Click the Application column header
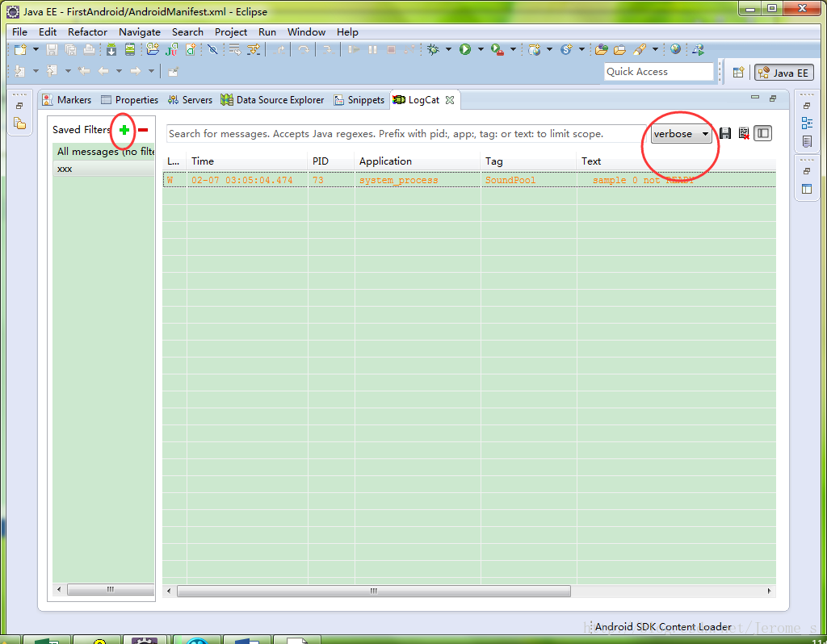This screenshot has height=644, width=827. pyautogui.click(x=418, y=161)
